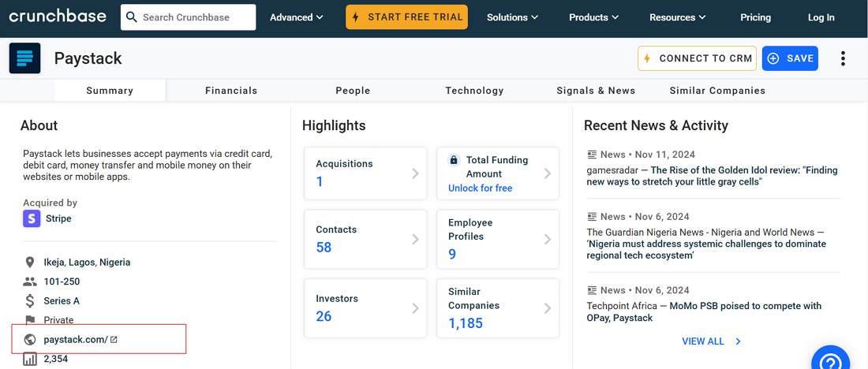868x369 pixels.
Task: Click the location pin icon beside Ikeja
Action: click(x=29, y=263)
